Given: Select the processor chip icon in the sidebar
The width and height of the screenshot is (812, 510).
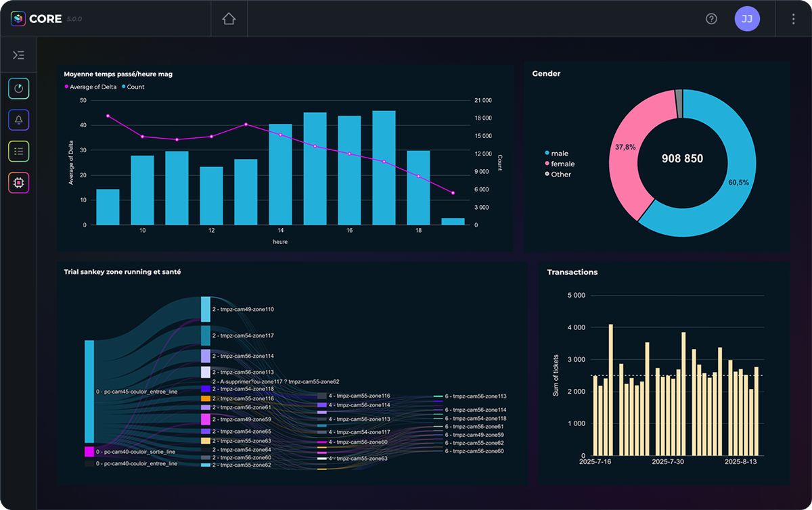Looking at the screenshot, I should [18, 183].
